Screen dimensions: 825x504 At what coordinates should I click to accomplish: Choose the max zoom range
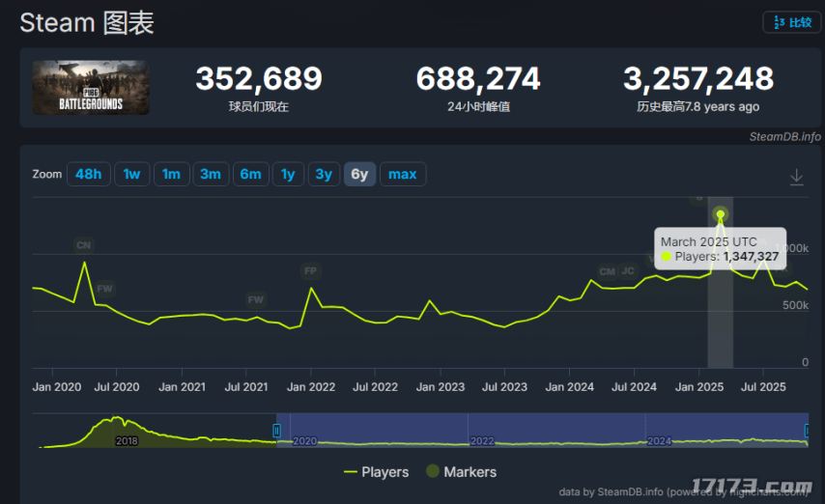402,175
